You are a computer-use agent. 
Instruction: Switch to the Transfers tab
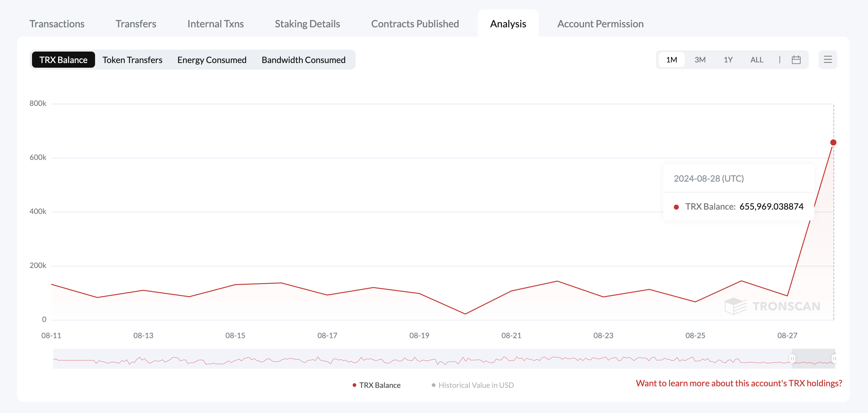[x=136, y=24]
